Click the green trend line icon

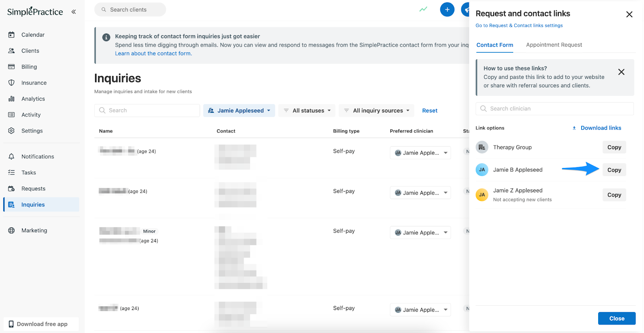[x=423, y=9]
